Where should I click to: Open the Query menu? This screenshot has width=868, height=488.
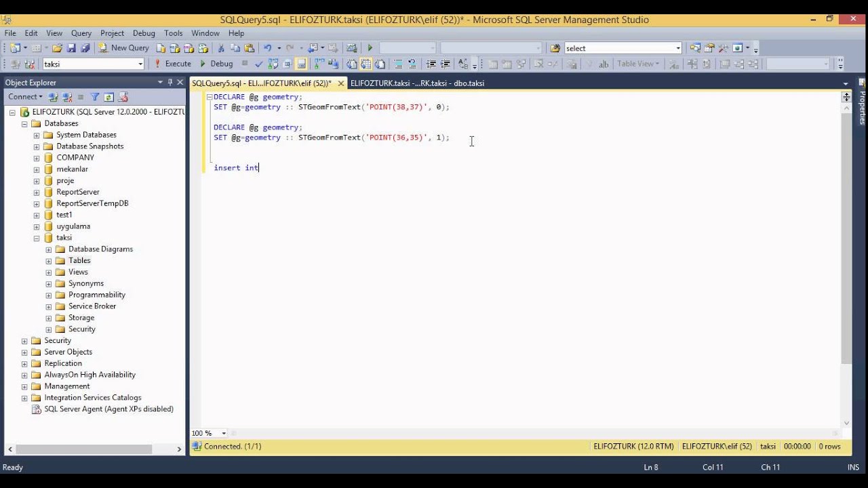(81, 33)
